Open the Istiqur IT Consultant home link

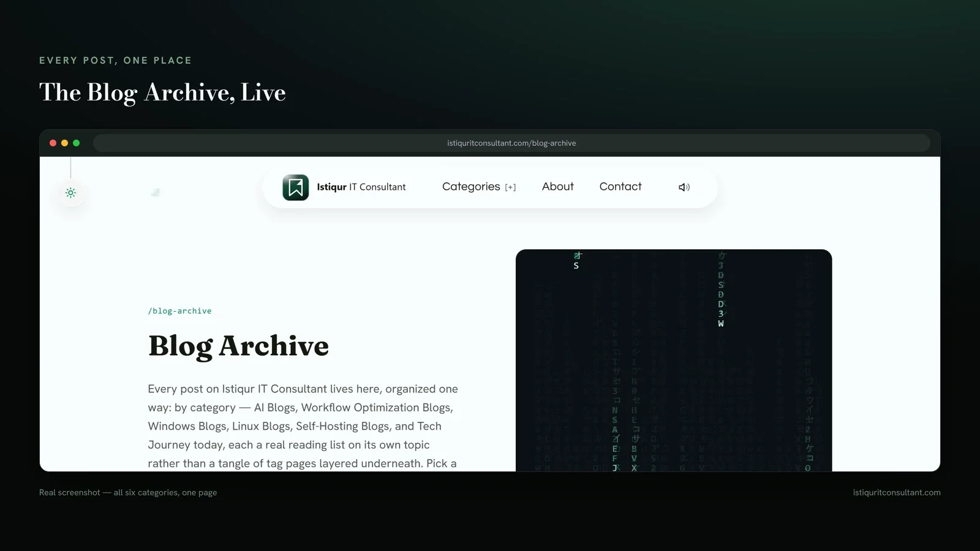(x=361, y=187)
